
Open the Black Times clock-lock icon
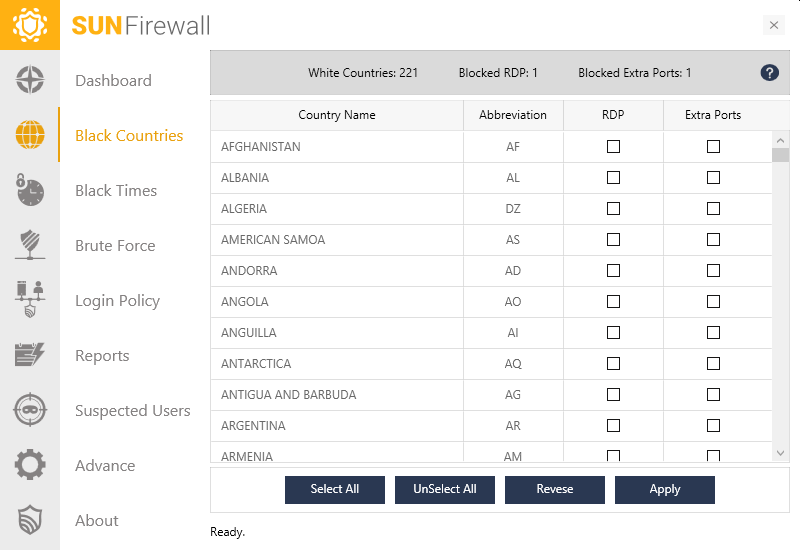30,190
